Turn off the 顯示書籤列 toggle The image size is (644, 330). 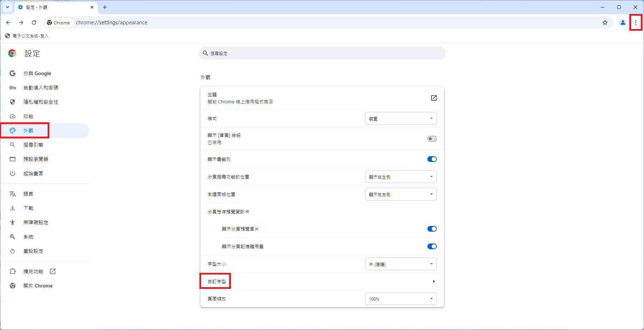[x=432, y=159]
